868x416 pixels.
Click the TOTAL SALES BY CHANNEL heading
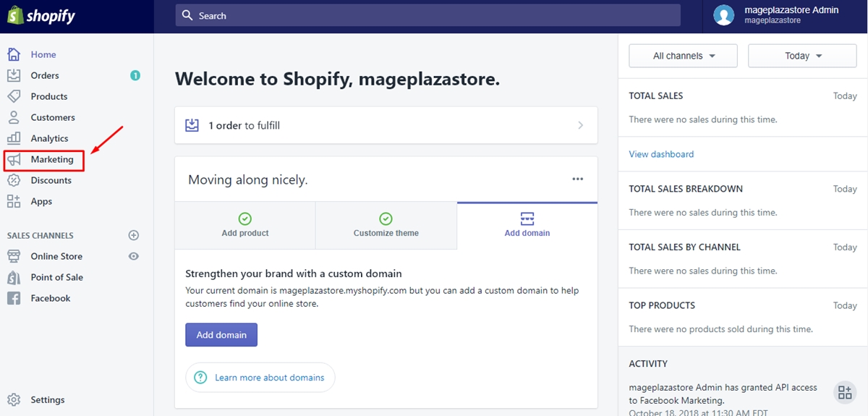click(x=685, y=247)
